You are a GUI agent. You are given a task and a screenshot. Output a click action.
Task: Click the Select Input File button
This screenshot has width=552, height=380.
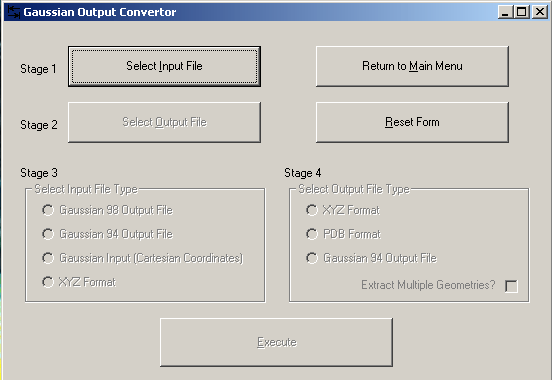coord(164,66)
